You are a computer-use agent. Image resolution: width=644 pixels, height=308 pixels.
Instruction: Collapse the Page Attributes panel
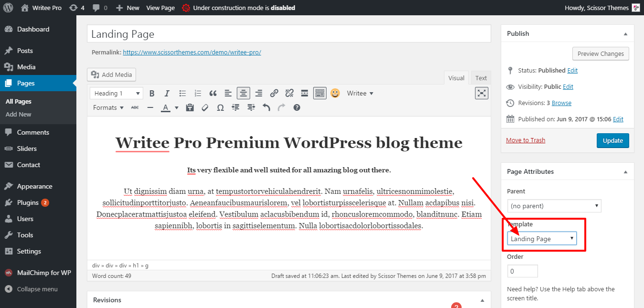point(625,171)
